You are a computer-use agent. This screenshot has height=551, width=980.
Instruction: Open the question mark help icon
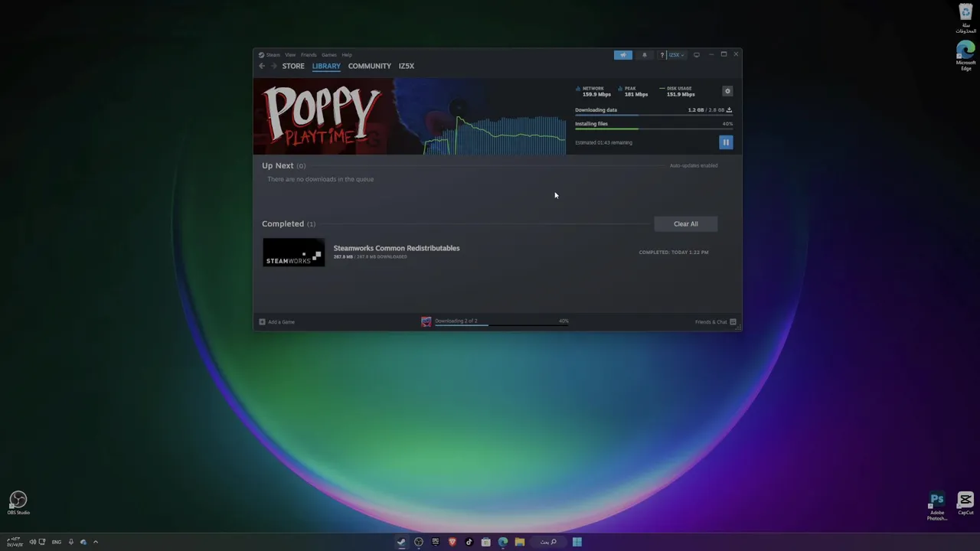661,55
